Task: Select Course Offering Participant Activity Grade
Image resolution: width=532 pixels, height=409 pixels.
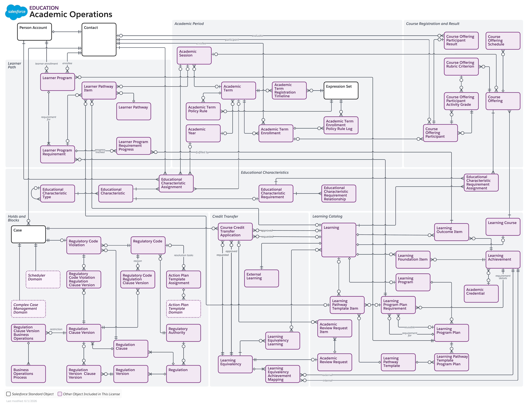Action: tap(461, 101)
